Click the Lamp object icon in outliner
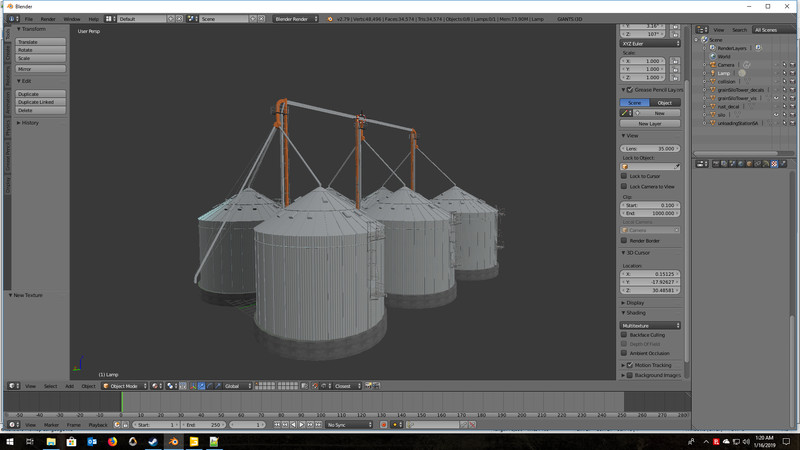Image resolution: width=800 pixels, height=450 pixels. tap(712, 73)
